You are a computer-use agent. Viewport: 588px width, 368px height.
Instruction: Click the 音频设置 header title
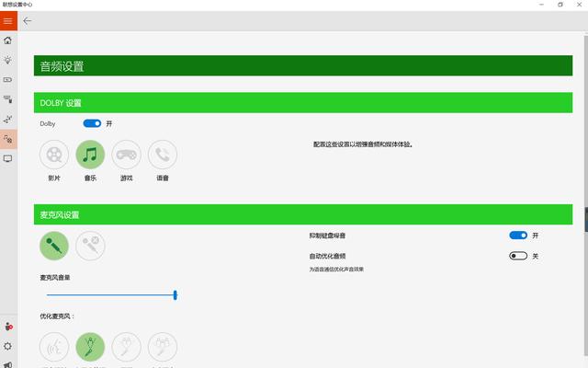62,66
